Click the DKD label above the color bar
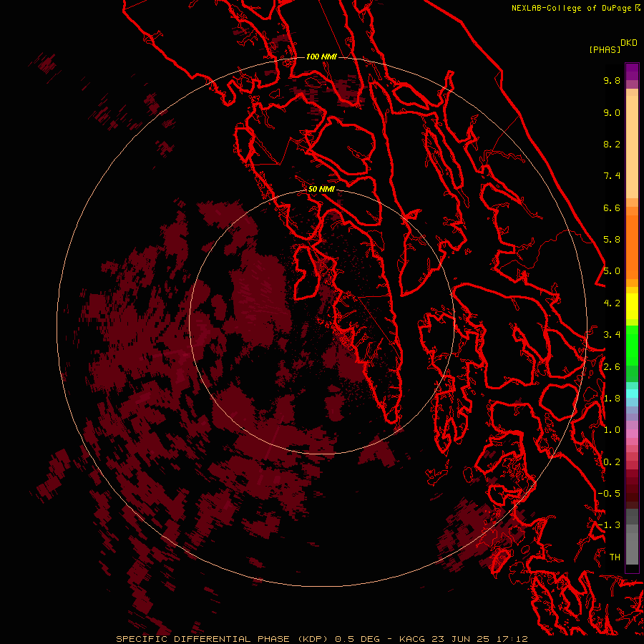The image size is (644, 644). (629, 43)
